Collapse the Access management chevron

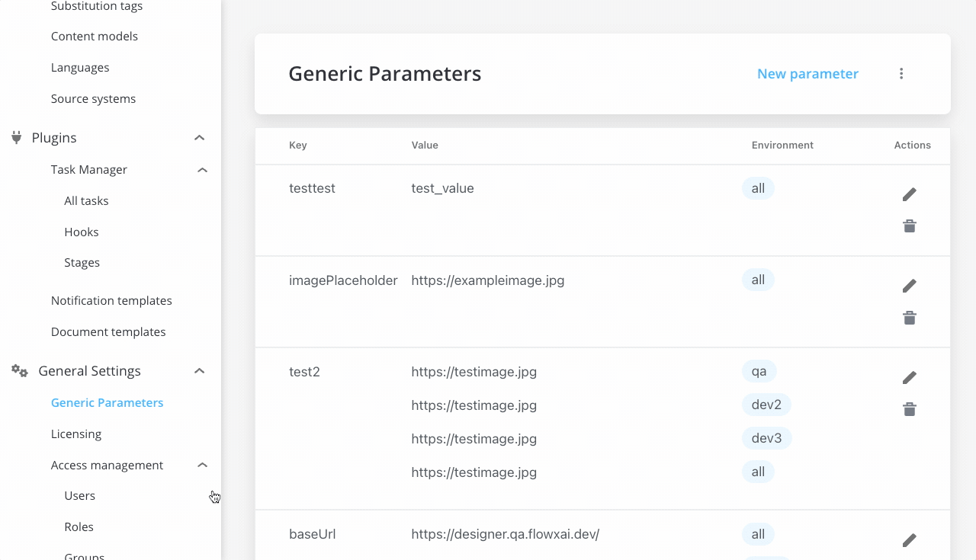(x=202, y=465)
